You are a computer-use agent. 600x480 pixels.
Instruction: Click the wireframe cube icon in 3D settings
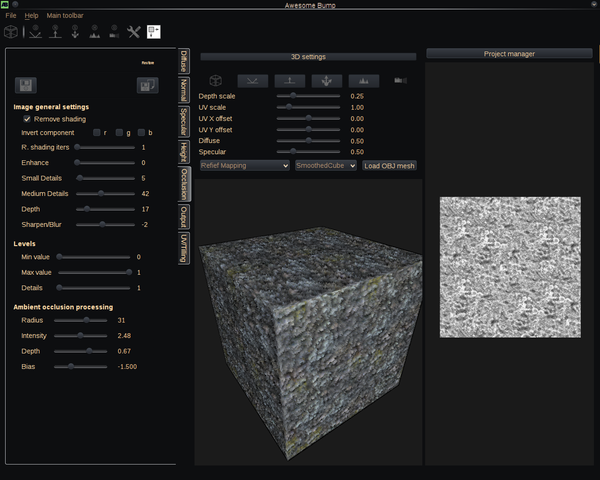pos(215,80)
